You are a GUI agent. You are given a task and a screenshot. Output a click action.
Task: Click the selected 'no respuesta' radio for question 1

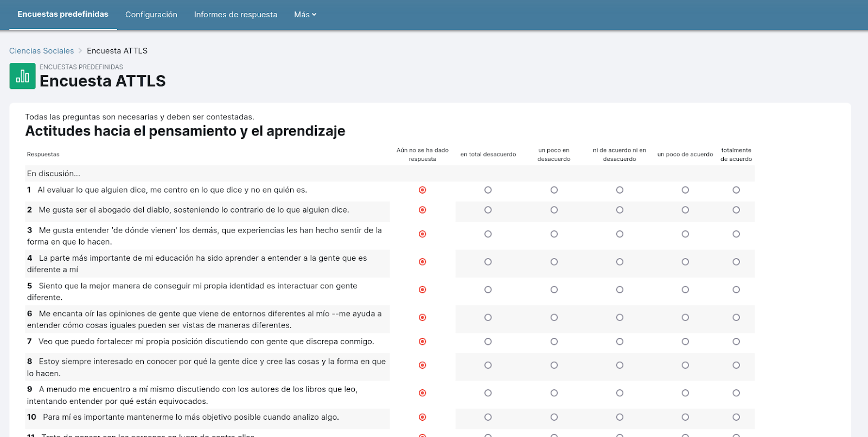[423, 190]
